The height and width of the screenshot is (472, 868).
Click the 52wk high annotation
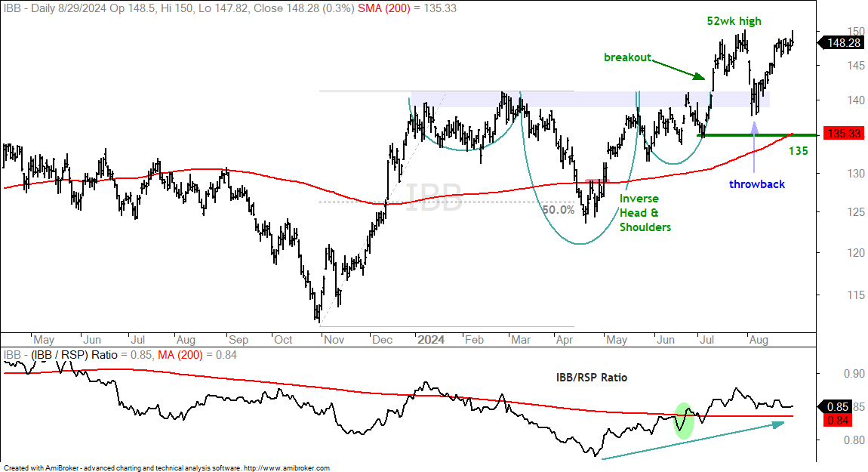(734, 21)
